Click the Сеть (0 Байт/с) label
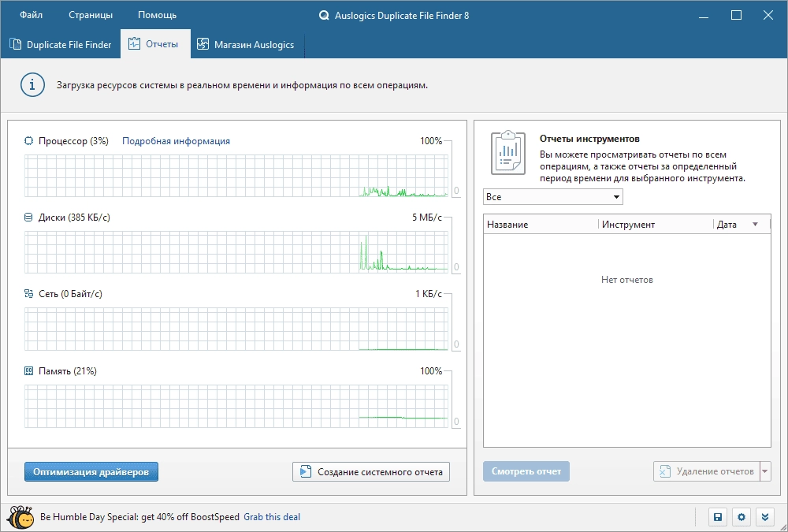 [x=70, y=294]
